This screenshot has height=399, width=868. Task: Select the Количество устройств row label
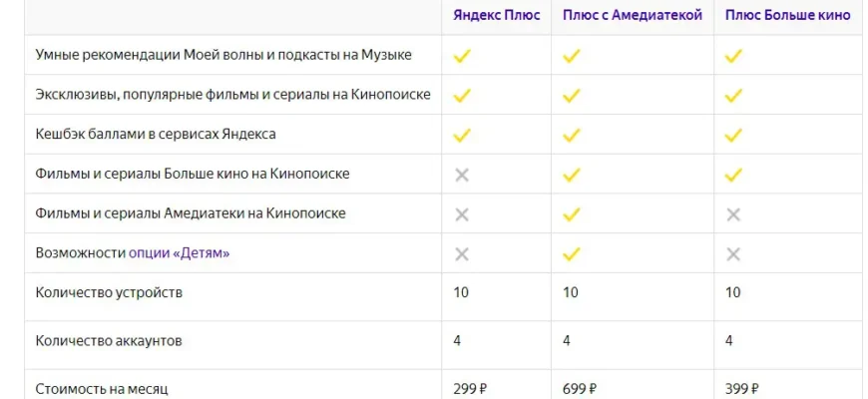pyautogui.click(x=109, y=292)
